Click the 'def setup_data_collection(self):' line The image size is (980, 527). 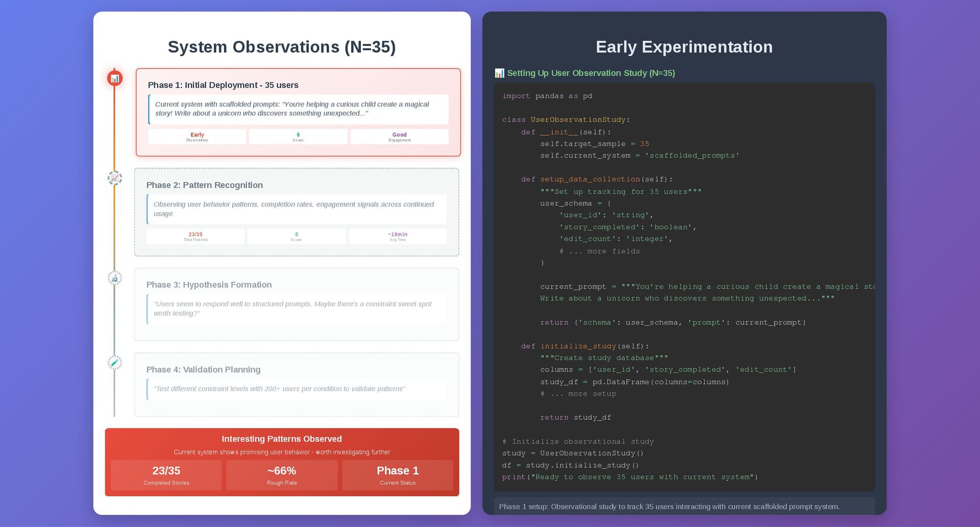tap(597, 180)
